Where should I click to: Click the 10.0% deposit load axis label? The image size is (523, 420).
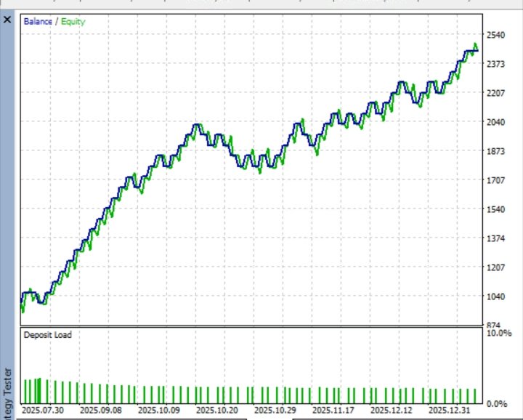[499, 333]
